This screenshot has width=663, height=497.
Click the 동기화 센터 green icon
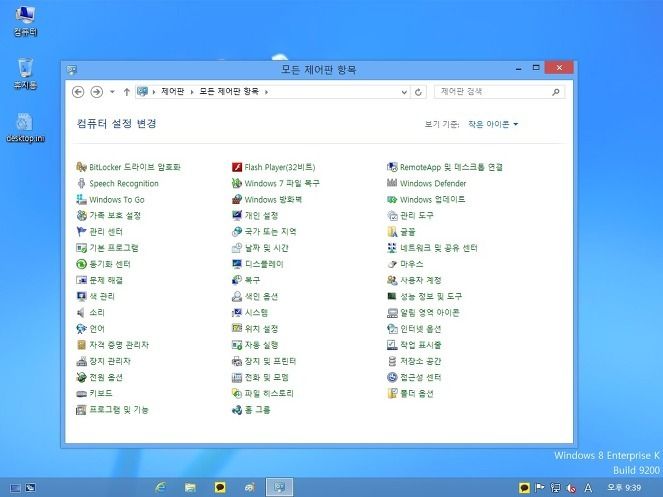point(81,264)
